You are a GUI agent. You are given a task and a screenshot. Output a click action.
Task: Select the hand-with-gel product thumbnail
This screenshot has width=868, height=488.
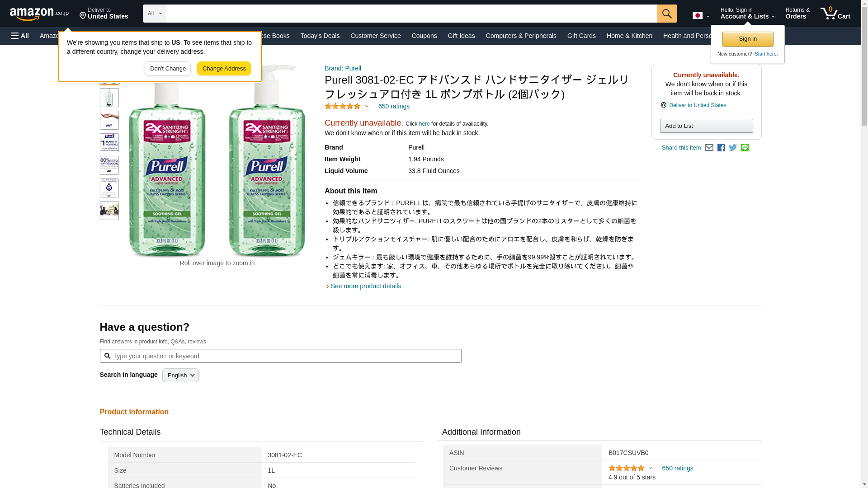point(109,120)
